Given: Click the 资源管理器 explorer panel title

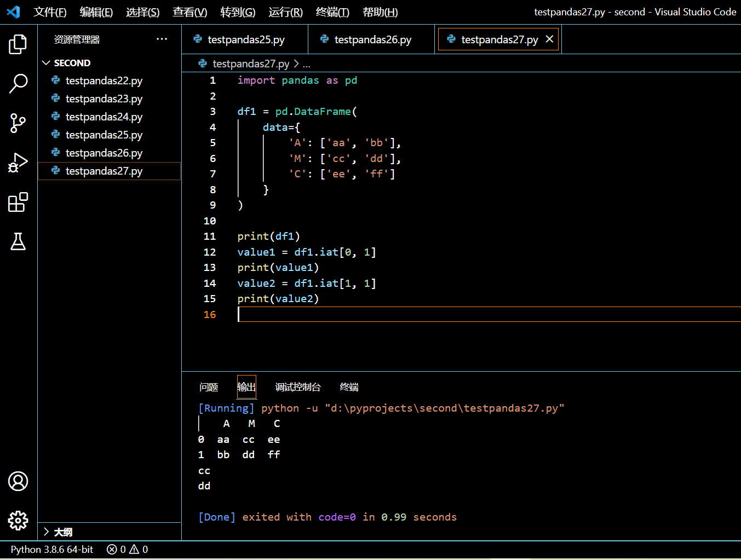Looking at the screenshot, I should (x=77, y=39).
